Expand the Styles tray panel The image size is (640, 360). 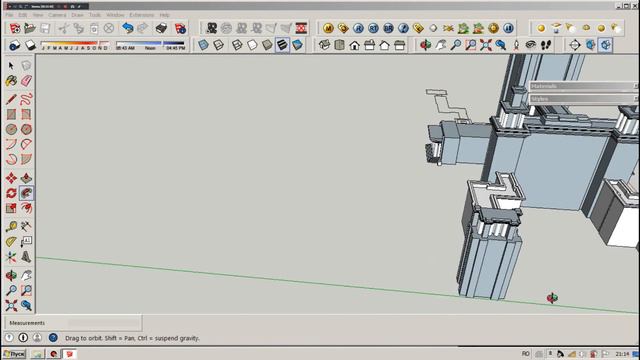pyautogui.click(x=584, y=99)
